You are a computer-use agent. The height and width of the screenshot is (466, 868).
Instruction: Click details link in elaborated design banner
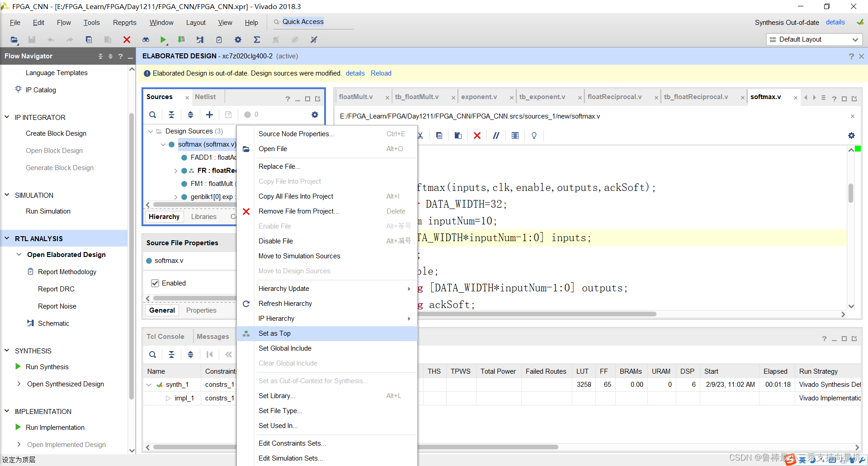[355, 73]
